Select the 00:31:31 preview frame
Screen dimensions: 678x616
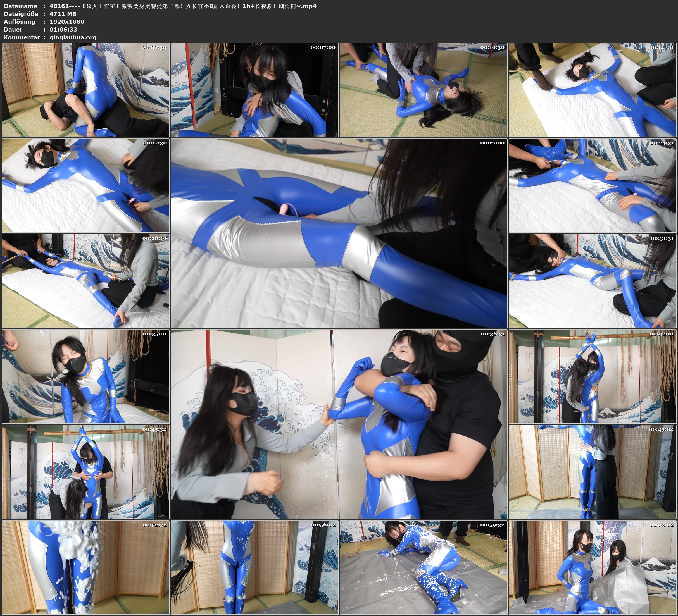[x=593, y=281]
